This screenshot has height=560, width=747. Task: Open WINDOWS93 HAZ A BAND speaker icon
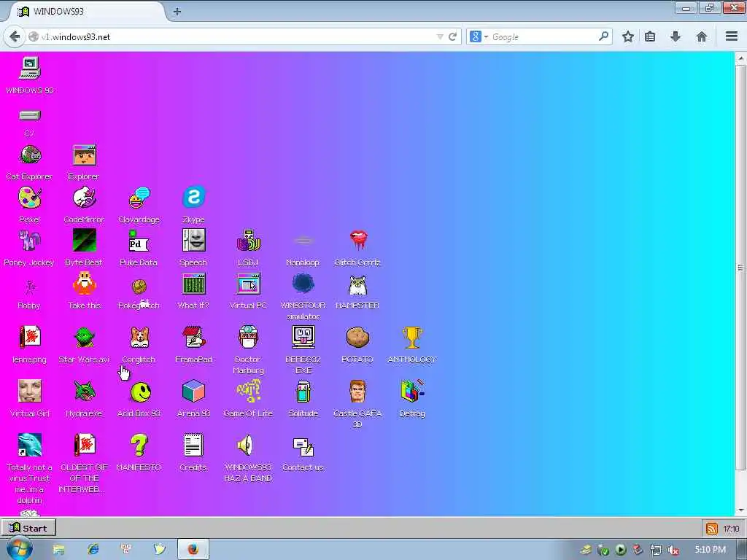(x=246, y=445)
